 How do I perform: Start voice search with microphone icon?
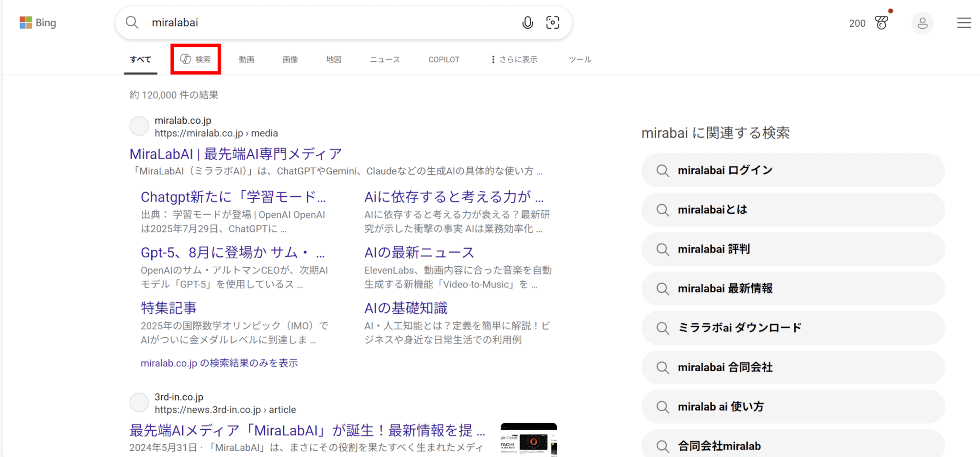[527, 23]
